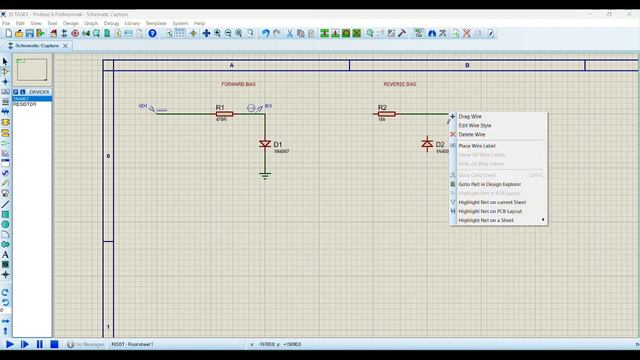
Task: Click the Remove Sheet red X icon
Action: pyautogui.click(x=467, y=33)
